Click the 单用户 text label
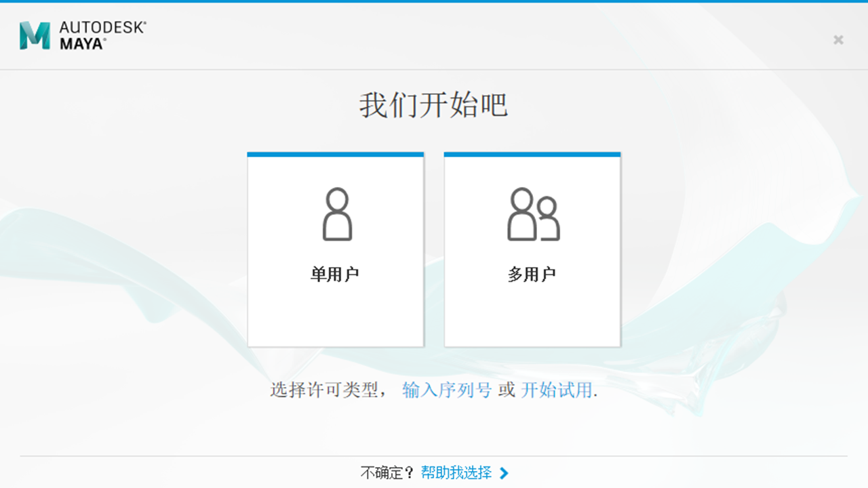Viewport: 868px width, 488px height. tap(335, 274)
